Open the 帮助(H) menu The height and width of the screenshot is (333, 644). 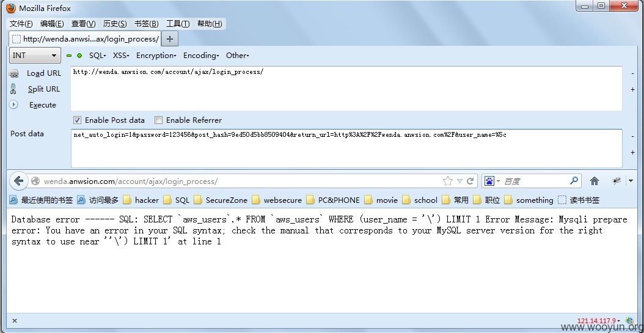pos(210,24)
